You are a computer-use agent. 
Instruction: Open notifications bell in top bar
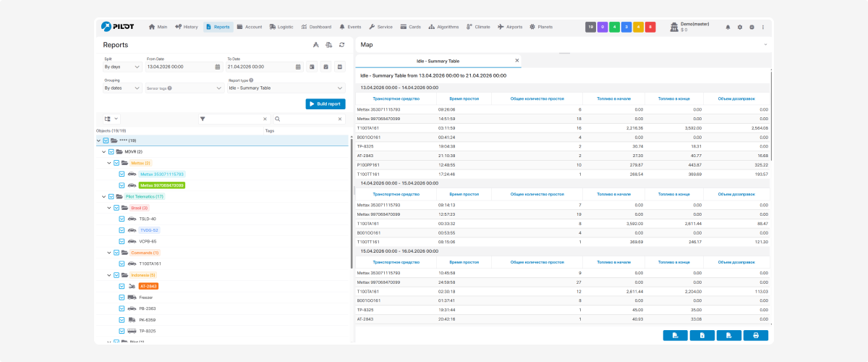point(728,28)
